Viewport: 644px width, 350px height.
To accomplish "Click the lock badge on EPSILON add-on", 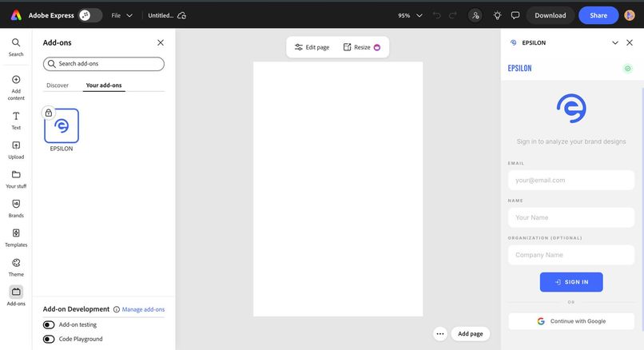I will point(49,113).
